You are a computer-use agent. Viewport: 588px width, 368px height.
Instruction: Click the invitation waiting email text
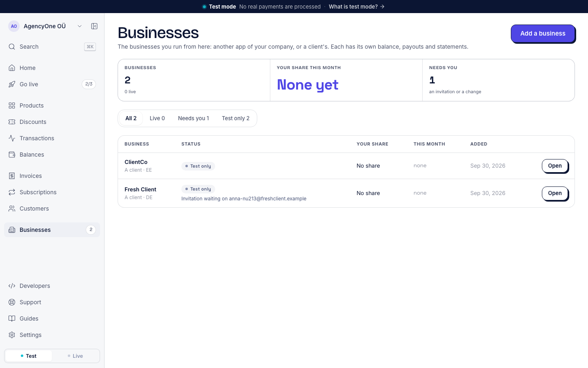[244, 199]
